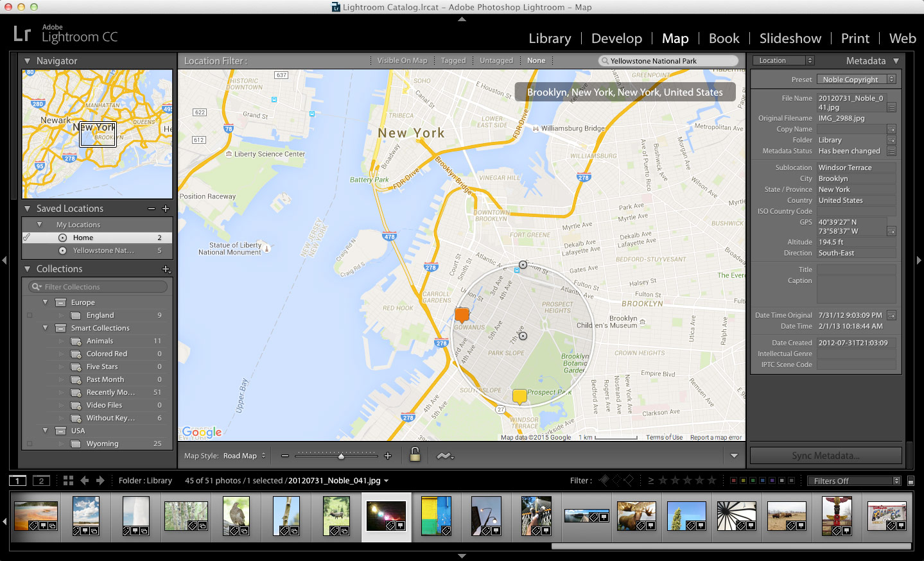Select the Untagged location filter
The width and height of the screenshot is (924, 561).
[x=496, y=60]
